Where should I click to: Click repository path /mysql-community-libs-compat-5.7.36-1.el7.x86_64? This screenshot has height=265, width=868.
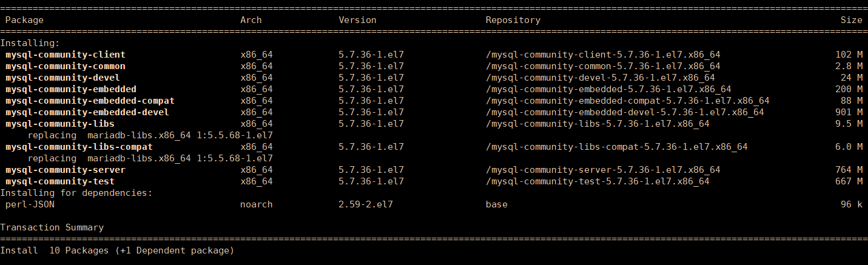click(616, 147)
